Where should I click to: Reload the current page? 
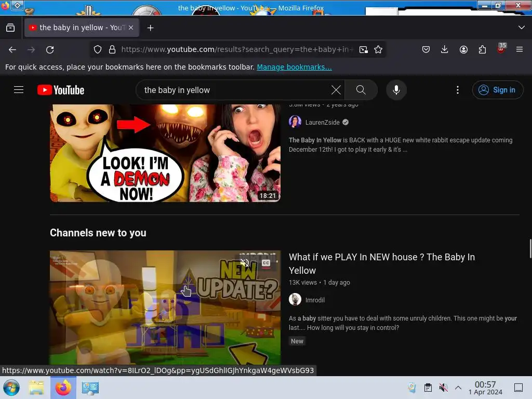[50, 50]
